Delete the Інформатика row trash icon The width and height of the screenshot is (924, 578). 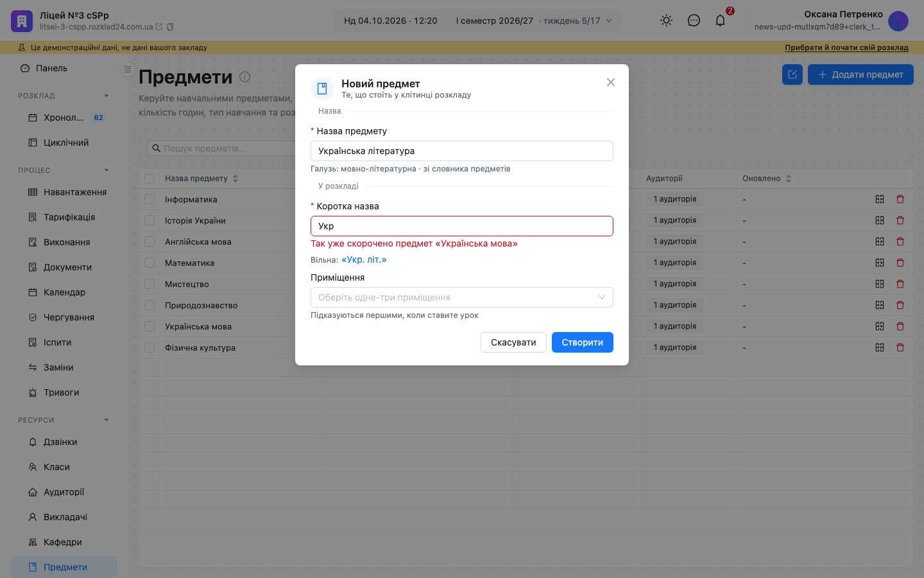click(x=900, y=199)
